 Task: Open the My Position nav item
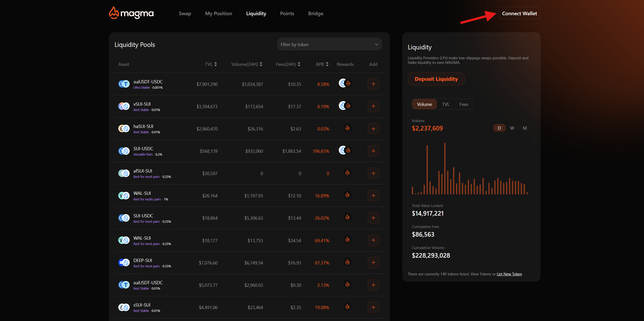coord(218,13)
